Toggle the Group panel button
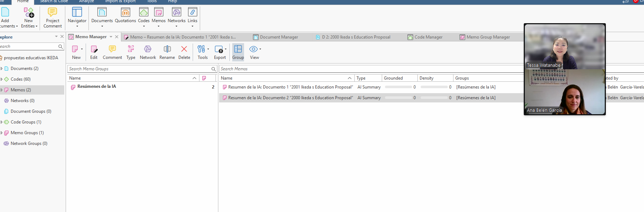 pyautogui.click(x=238, y=52)
